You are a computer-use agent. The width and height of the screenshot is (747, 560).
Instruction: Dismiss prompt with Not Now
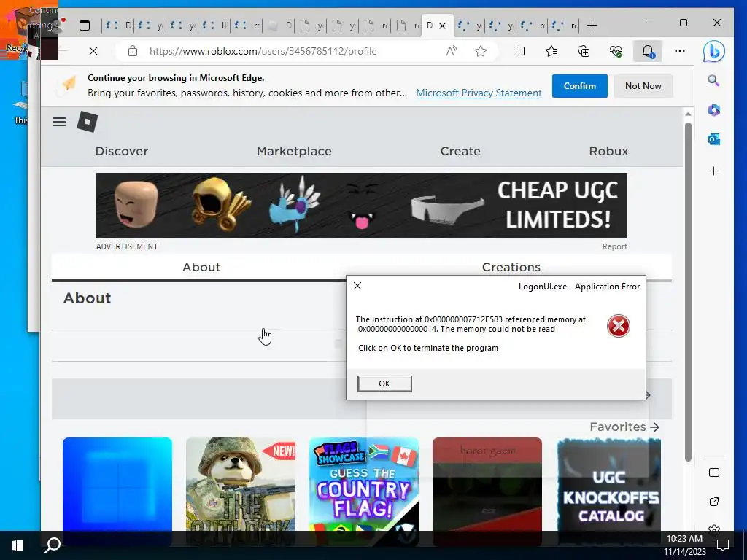pos(643,86)
